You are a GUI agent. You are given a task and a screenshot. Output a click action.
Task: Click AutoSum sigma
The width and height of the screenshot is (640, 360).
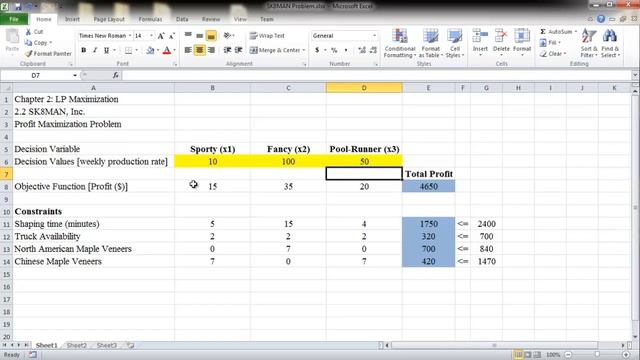tap(543, 31)
